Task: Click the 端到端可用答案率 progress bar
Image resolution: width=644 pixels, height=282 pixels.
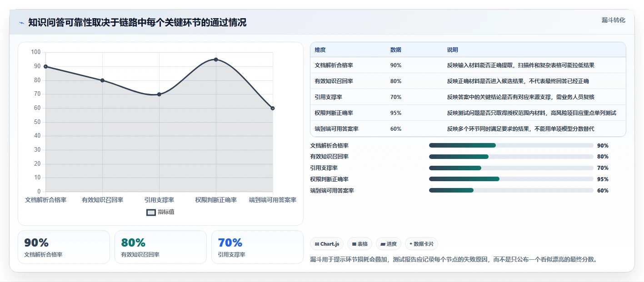Action: pyautogui.click(x=511, y=190)
